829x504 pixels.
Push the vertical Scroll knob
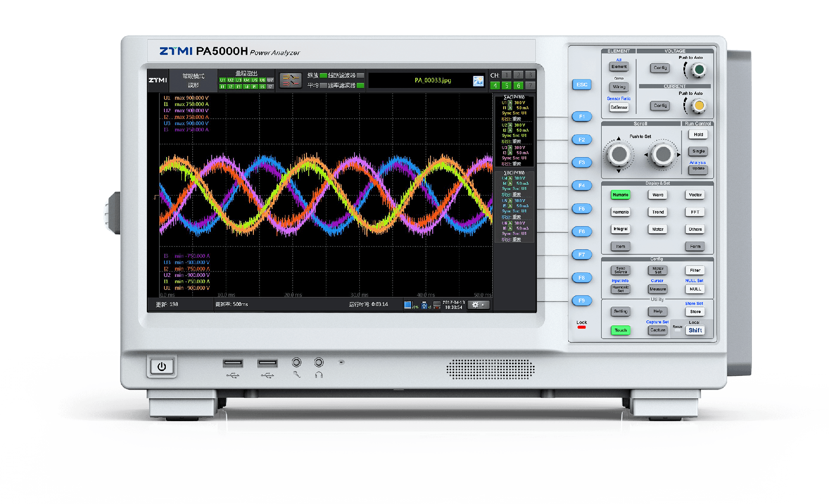pyautogui.click(x=619, y=154)
